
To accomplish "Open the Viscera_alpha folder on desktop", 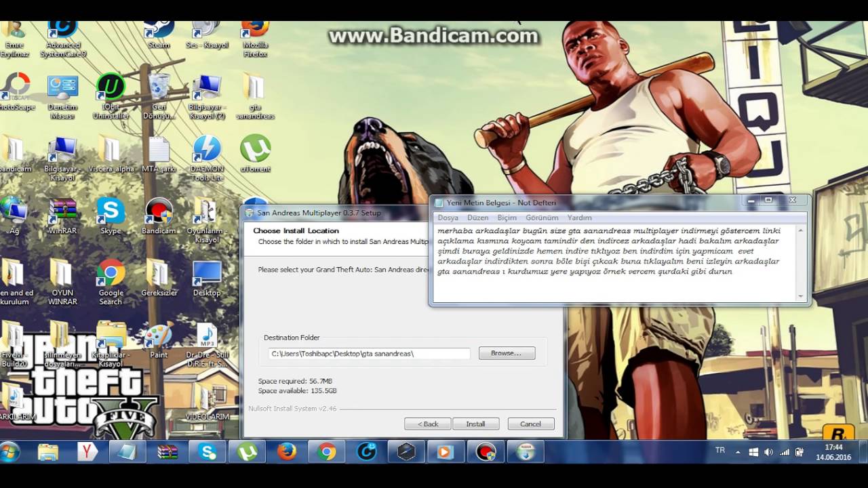I will pos(111,154).
